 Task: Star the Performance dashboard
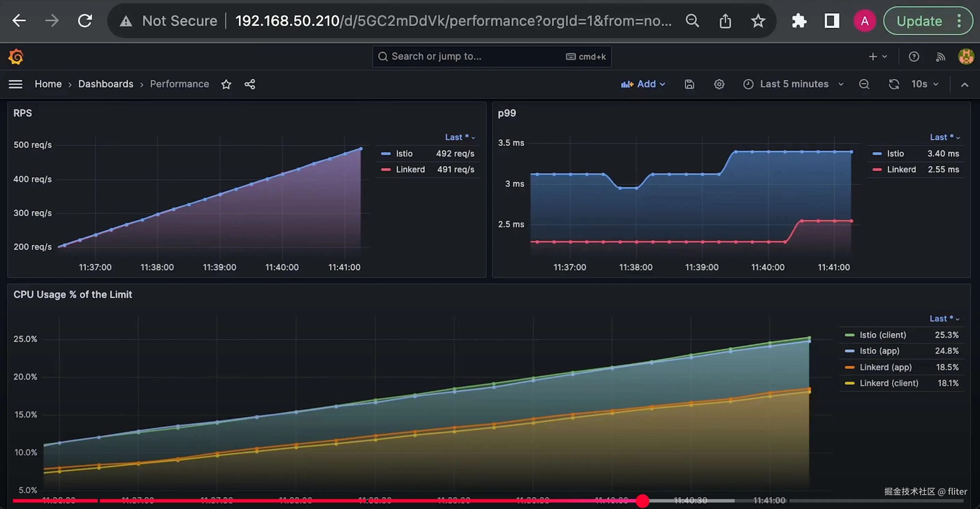click(x=226, y=84)
